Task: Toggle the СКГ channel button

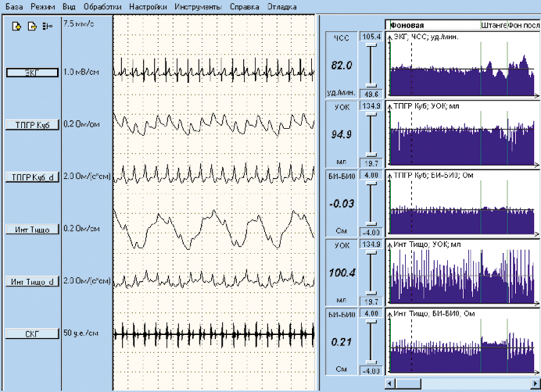Action: click(31, 333)
